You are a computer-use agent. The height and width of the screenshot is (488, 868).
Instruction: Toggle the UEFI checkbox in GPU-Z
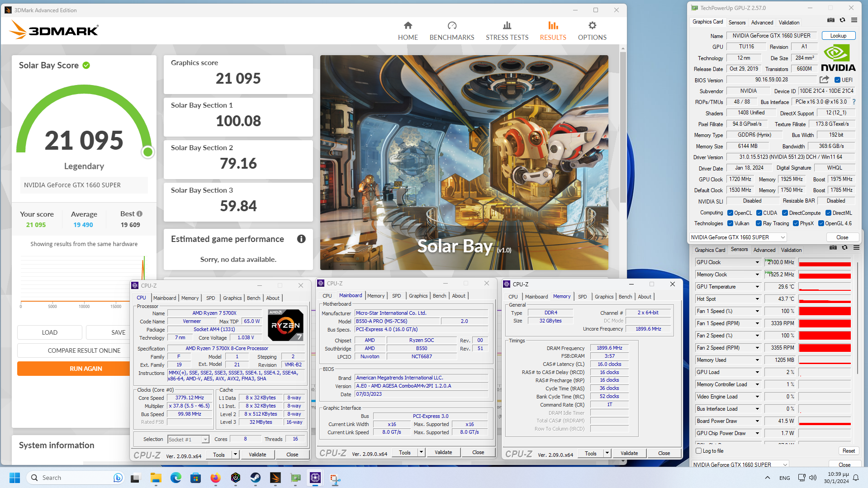[x=837, y=80]
